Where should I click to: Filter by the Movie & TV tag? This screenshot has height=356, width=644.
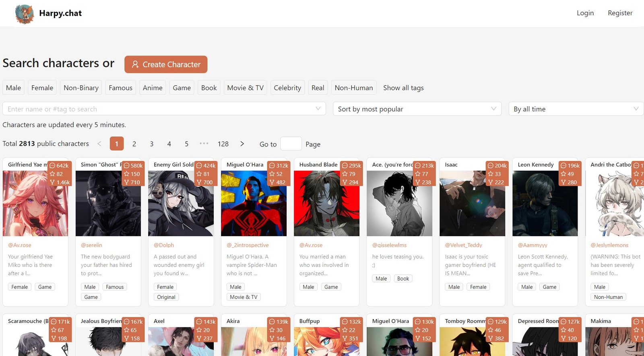(245, 88)
